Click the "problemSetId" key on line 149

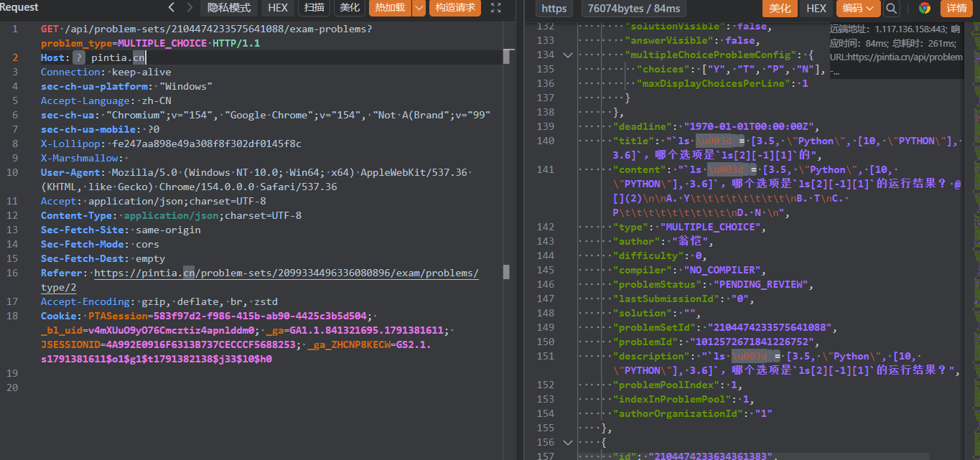654,328
